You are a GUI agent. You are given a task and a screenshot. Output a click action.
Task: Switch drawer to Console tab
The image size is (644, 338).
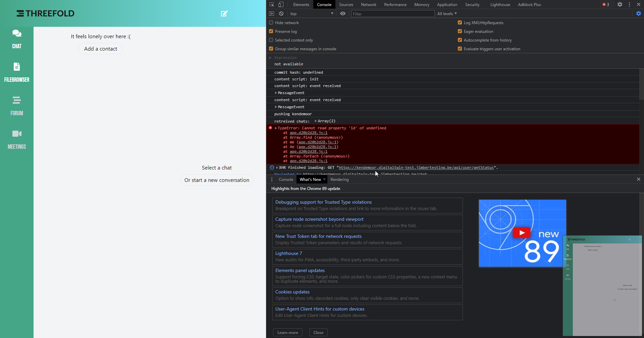click(286, 180)
